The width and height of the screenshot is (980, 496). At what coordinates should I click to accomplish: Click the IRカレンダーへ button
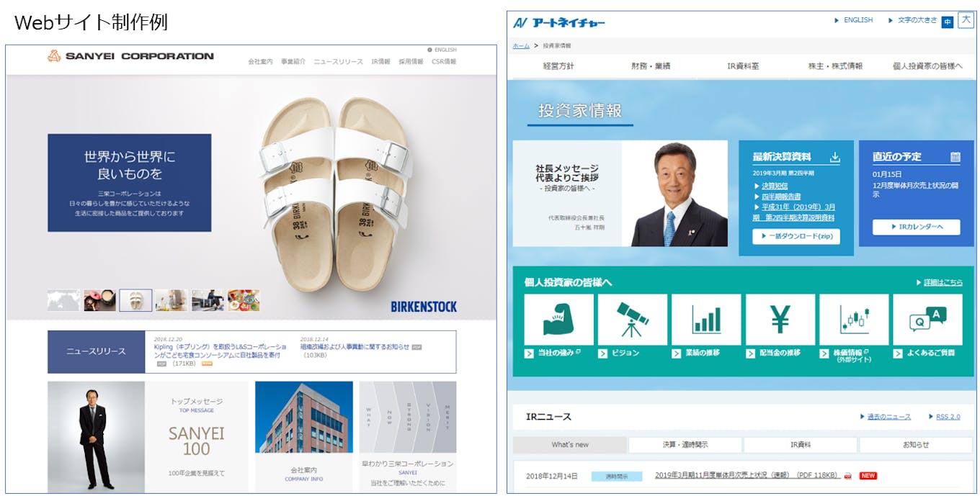(916, 227)
